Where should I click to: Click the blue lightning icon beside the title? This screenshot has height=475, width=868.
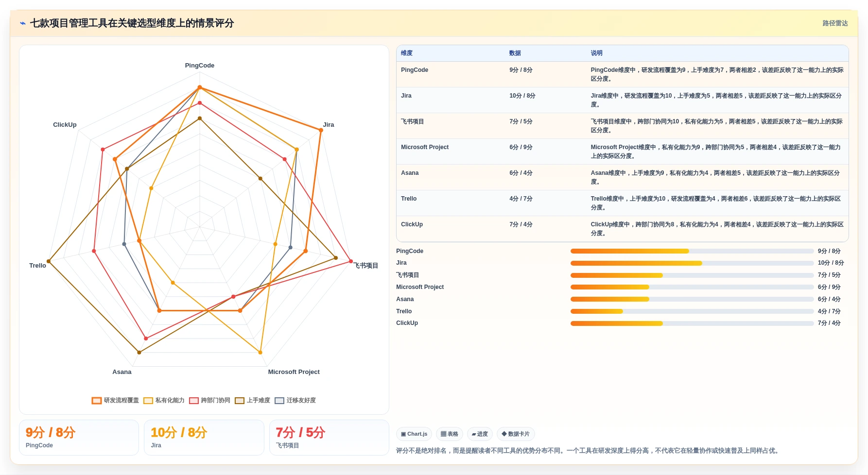(23, 23)
